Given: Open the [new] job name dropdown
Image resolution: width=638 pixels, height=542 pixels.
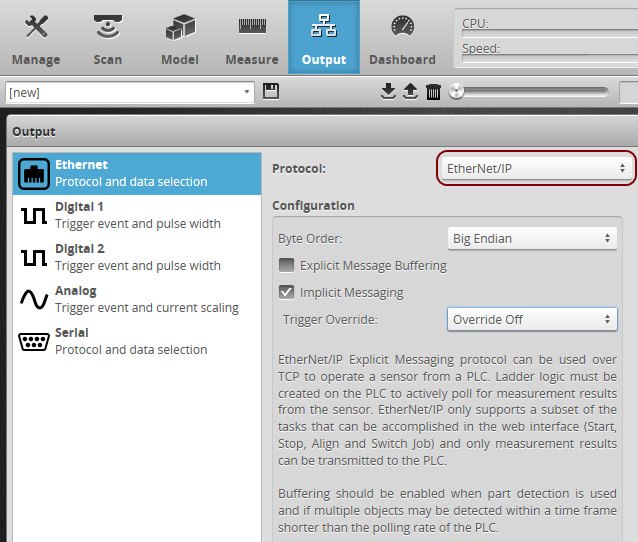Looking at the screenshot, I should [130, 92].
